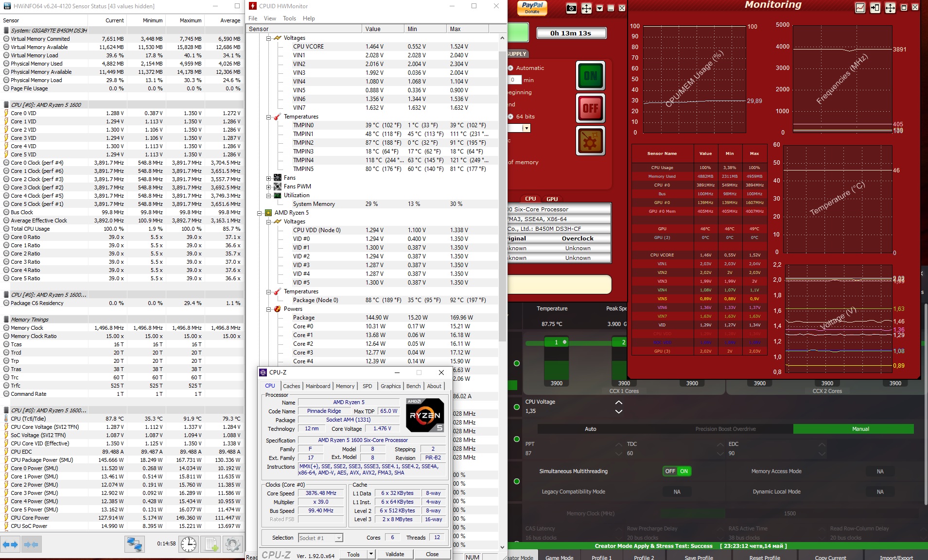The height and width of the screenshot is (560, 928).
Task: Collapse the Voltages node under the motherboard
Action: (x=269, y=38)
